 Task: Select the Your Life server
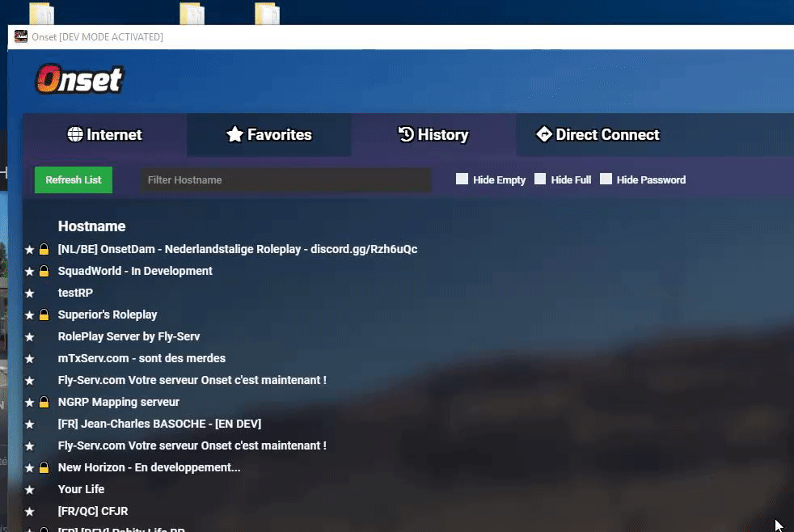(x=81, y=489)
